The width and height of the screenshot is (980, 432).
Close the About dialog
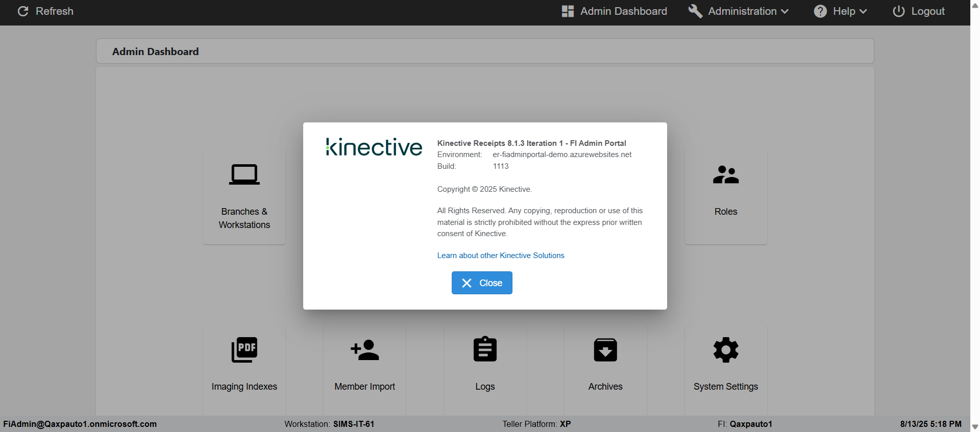(482, 283)
